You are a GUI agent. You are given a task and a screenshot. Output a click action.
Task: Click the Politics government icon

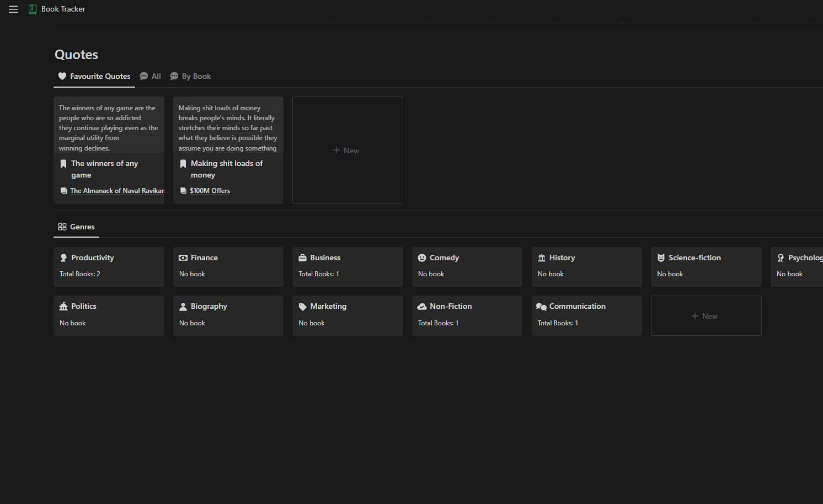pyautogui.click(x=63, y=307)
